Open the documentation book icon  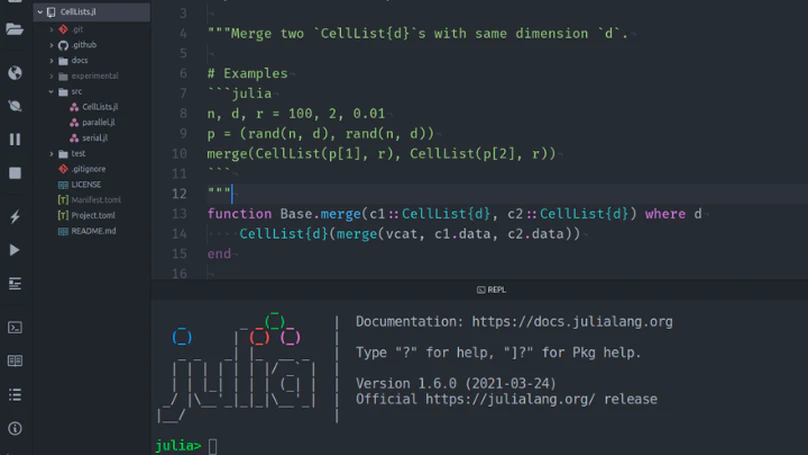click(14, 361)
